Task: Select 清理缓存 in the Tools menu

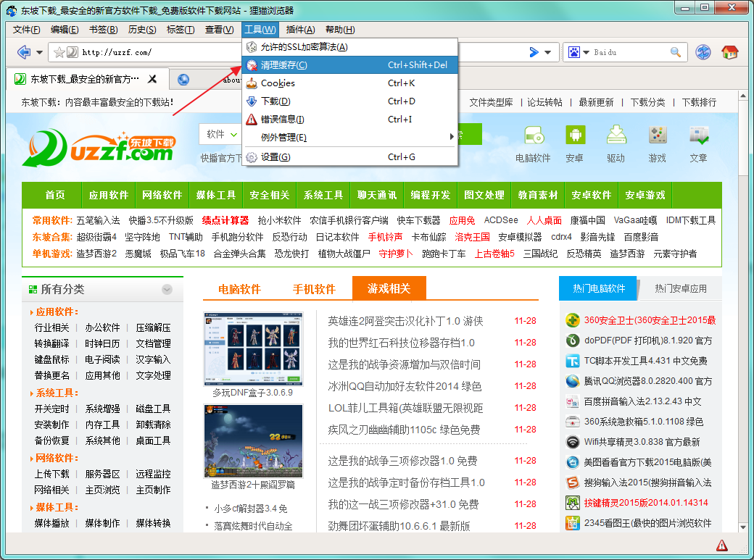Action: (350, 65)
